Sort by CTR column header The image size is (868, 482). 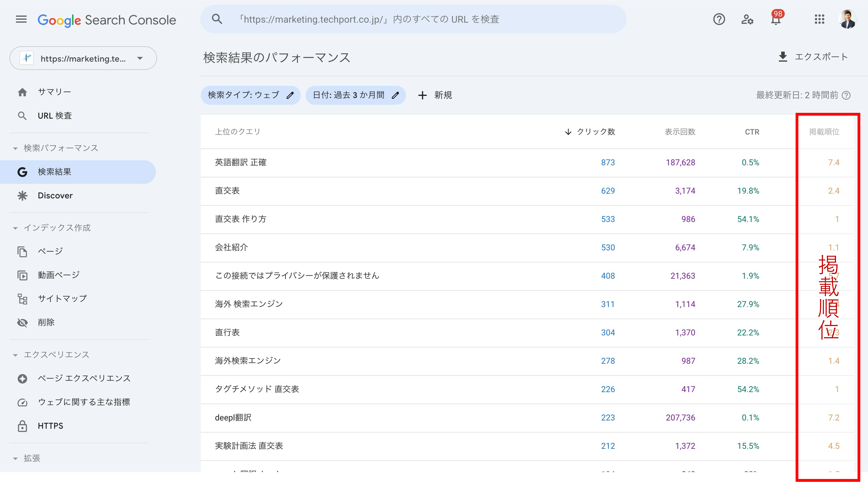point(752,132)
